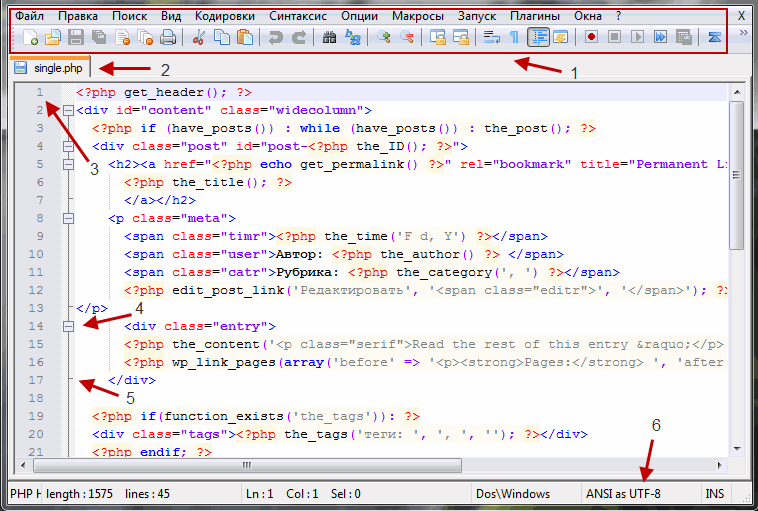Open the Синтаксис menu
Viewport: 758px width, 511px height.
(x=298, y=16)
